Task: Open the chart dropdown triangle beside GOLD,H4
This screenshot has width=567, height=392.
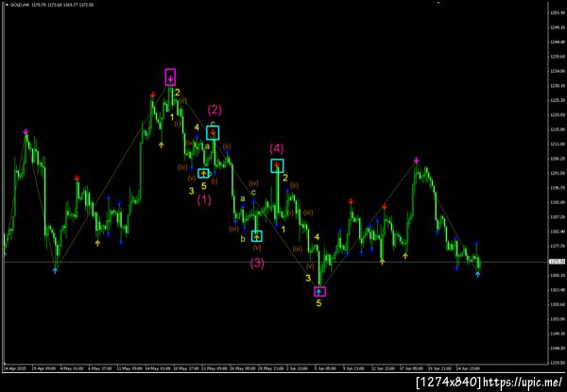Action: coord(6,6)
